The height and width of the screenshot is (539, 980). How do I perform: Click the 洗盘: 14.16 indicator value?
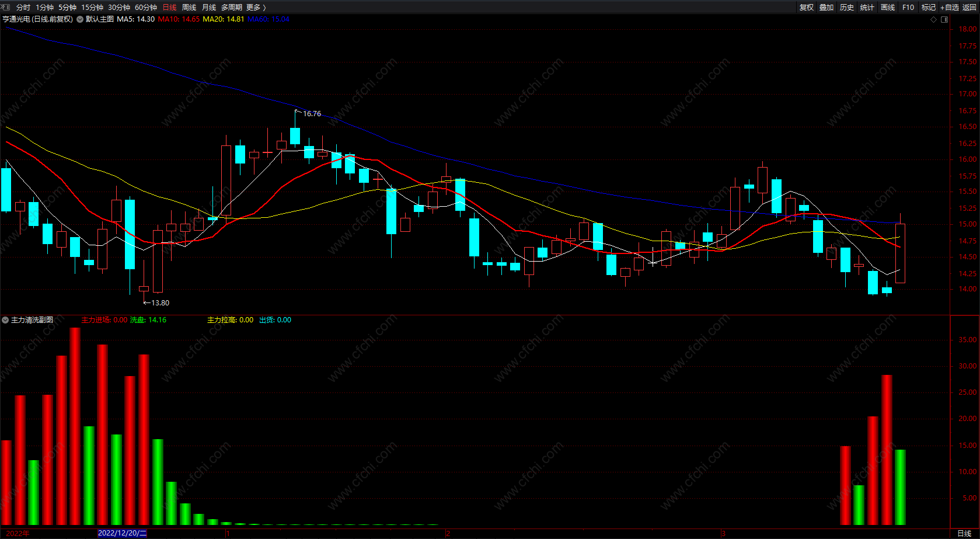(148, 320)
